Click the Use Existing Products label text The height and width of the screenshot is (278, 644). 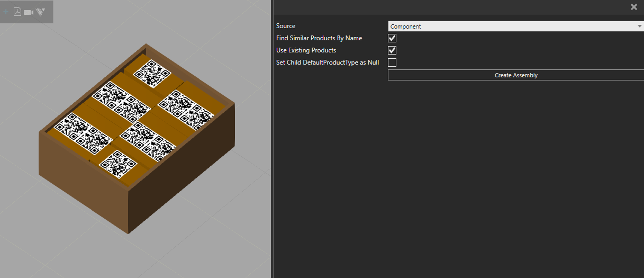coord(306,50)
